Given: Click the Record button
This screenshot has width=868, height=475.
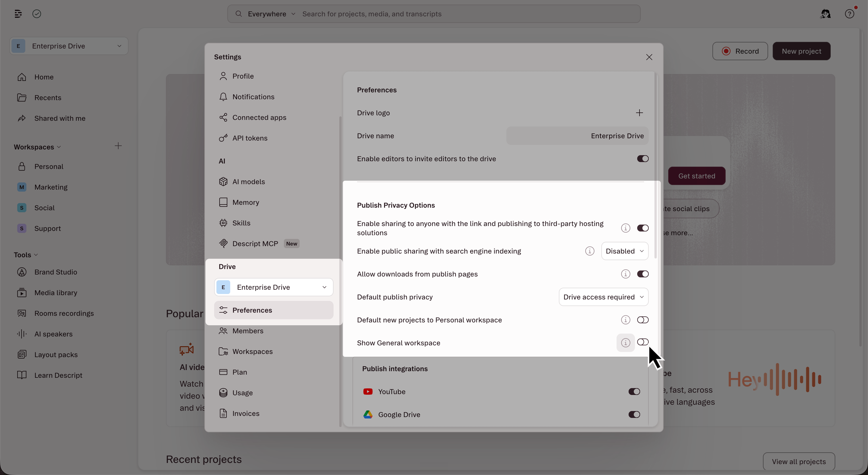Looking at the screenshot, I should 740,51.
